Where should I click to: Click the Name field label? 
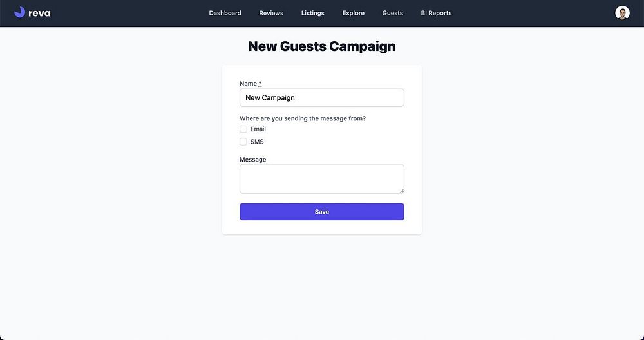click(x=249, y=84)
